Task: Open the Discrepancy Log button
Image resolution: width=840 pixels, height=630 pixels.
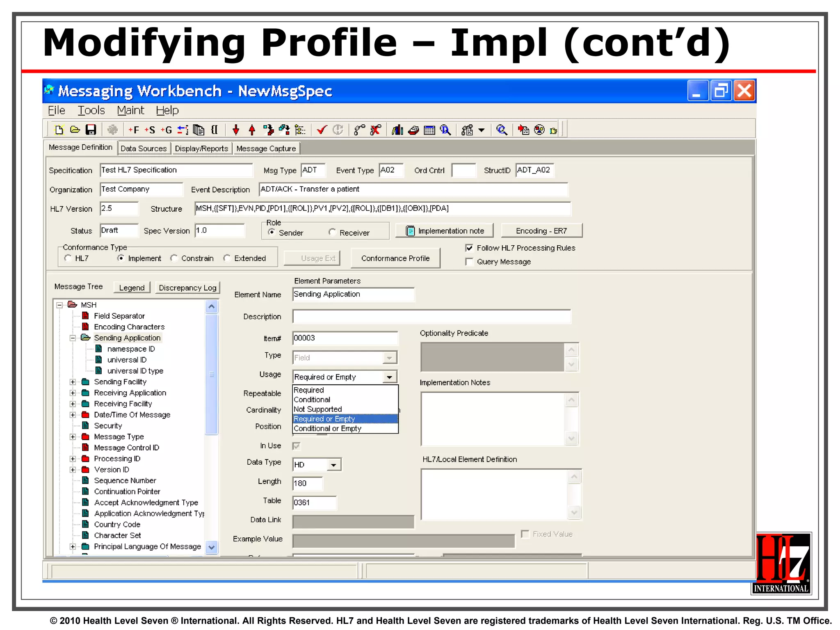Action: (187, 288)
